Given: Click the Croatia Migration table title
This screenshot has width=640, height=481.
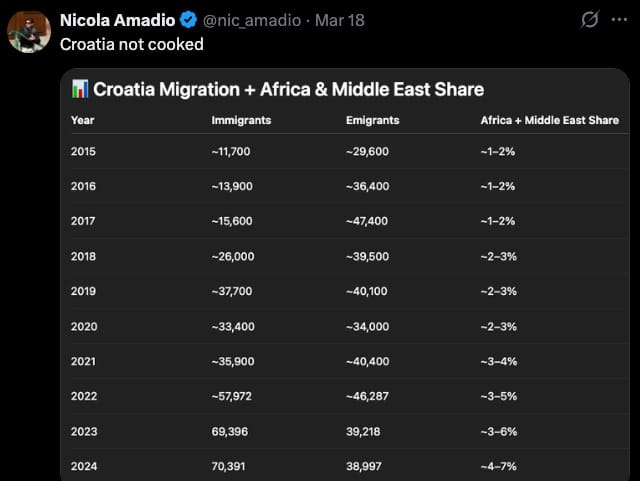Looking at the screenshot, I should coord(288,89).
